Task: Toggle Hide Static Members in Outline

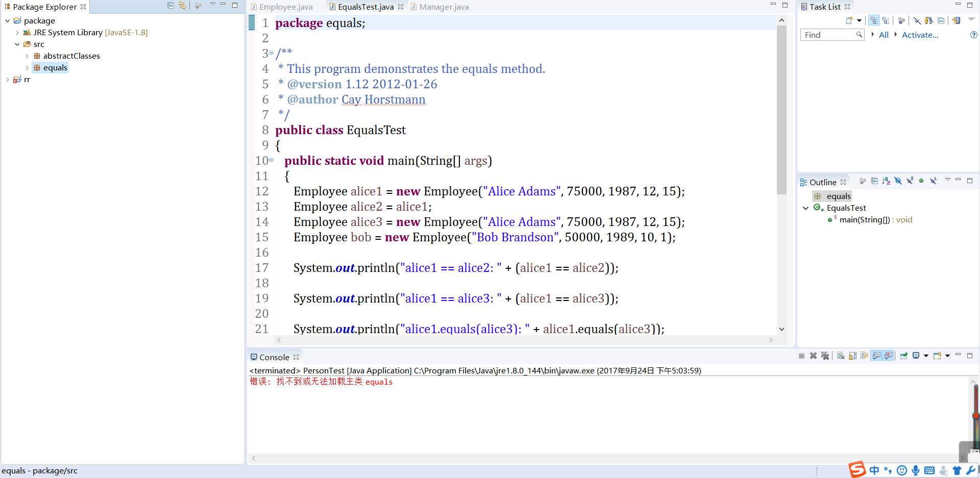Action: [910, 181]
